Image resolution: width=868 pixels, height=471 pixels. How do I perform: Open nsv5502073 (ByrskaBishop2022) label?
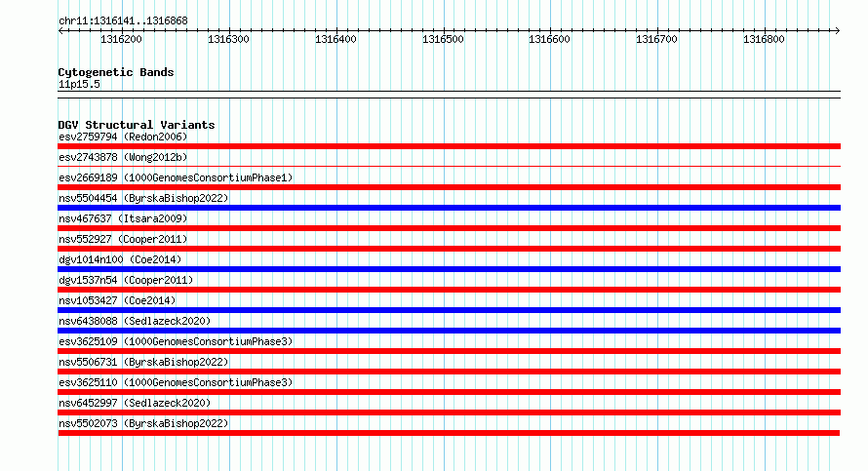tap(143, 423)
